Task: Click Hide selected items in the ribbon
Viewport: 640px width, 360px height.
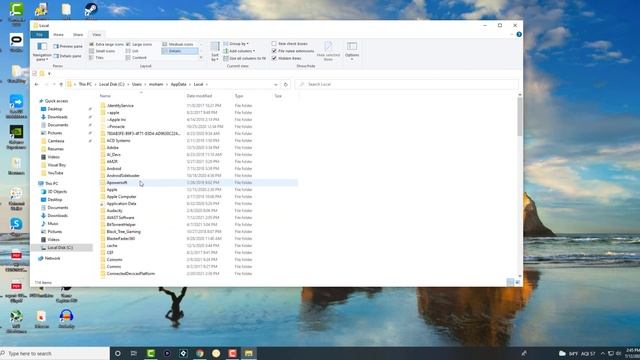Action: coord(328,51)
